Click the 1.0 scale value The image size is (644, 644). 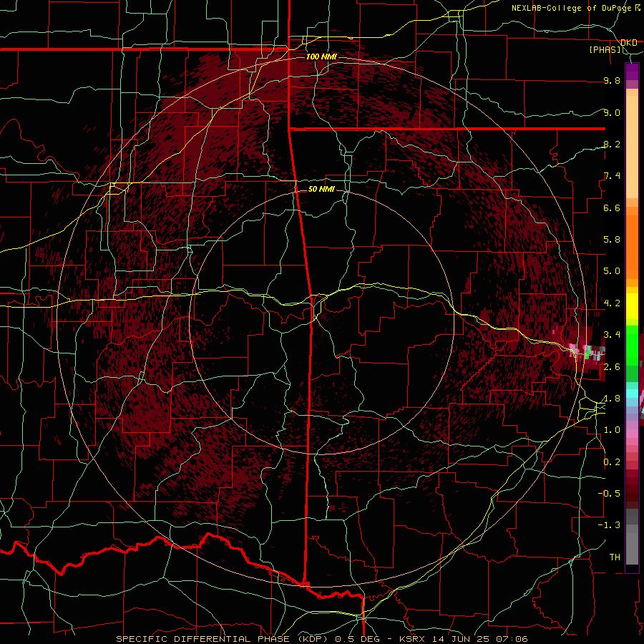coord(612,430)
